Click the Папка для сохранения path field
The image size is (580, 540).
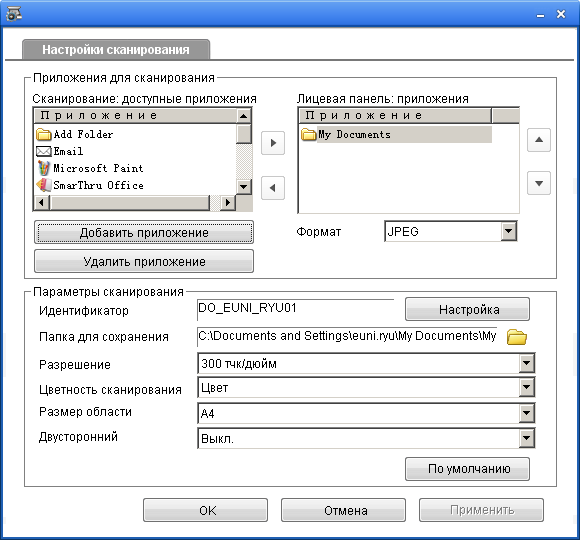tap(348, 336)
